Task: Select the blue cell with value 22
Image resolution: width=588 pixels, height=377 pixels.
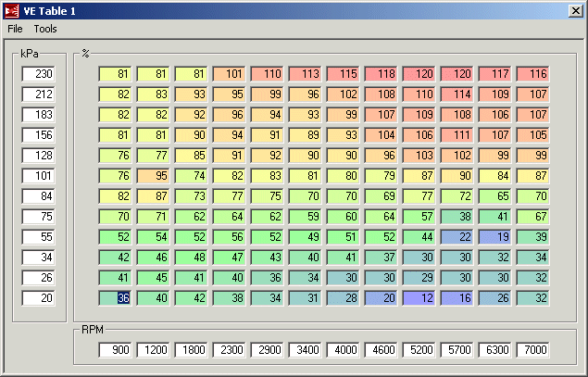Action: click(x=457, y=237)
